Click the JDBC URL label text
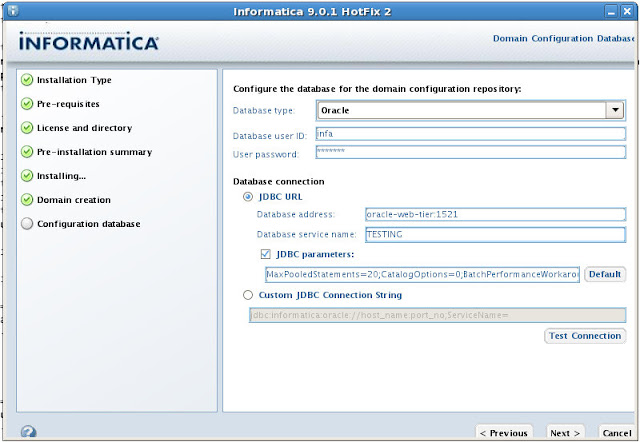Viewport: 640px width, 442px height. click(280, 197)
